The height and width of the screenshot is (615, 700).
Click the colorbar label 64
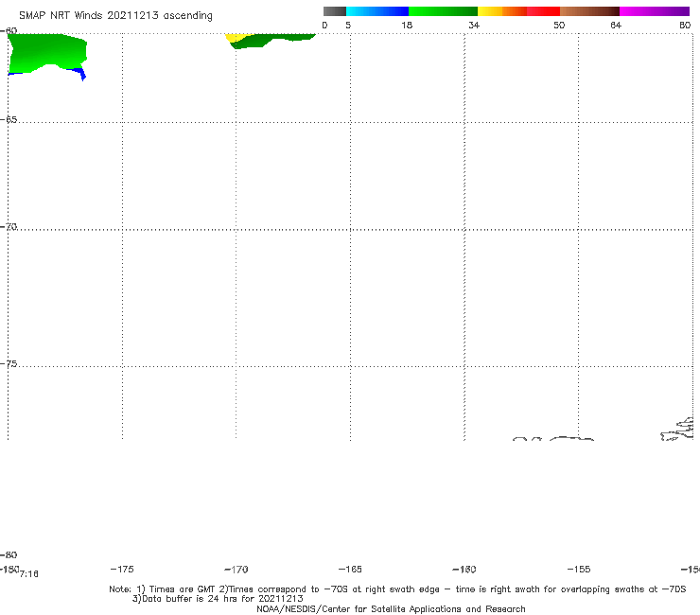tap(616, 26)
